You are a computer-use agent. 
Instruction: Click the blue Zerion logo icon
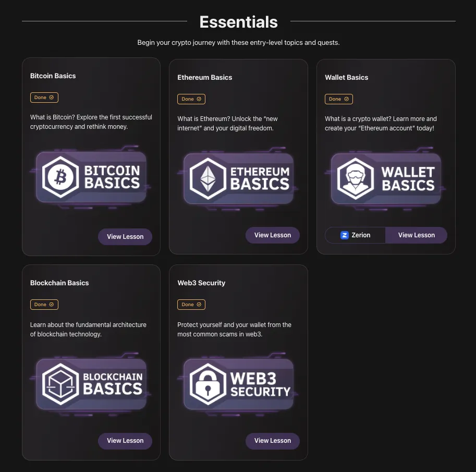tap(345, 235)
